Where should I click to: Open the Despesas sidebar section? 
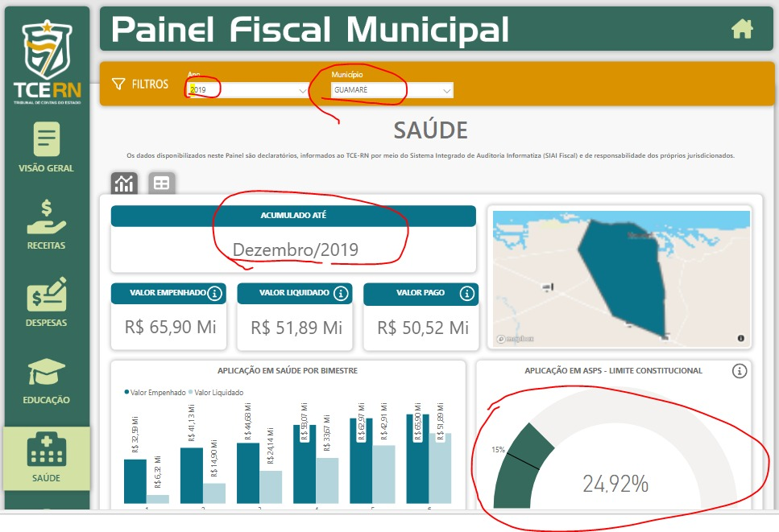point(46,303)
